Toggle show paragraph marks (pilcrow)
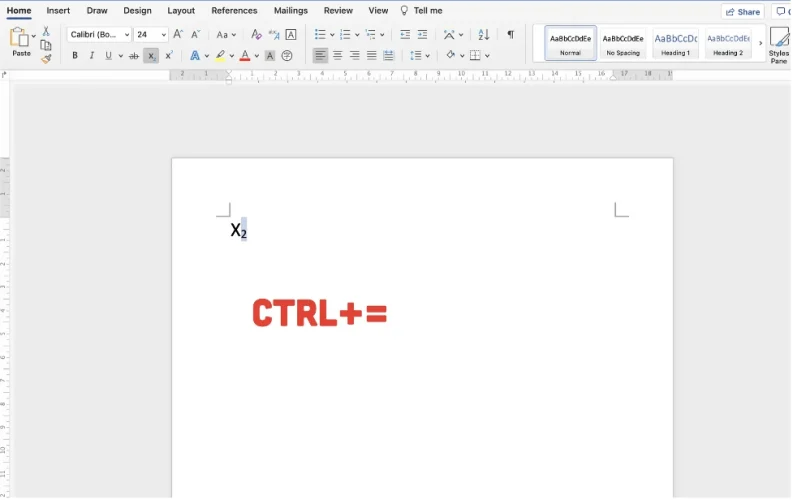Image resolution: width=793 pixels, height=500 pixels. tap(510, 35)
